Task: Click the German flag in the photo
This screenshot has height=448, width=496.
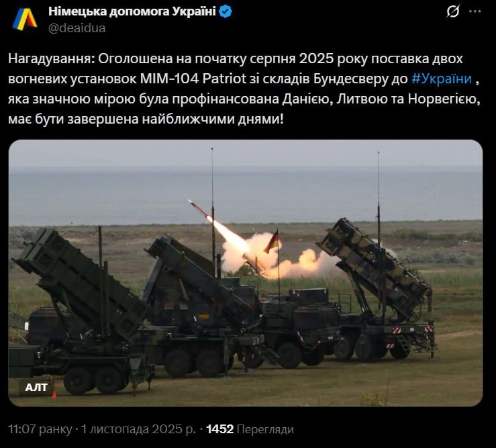Action: 272,241
